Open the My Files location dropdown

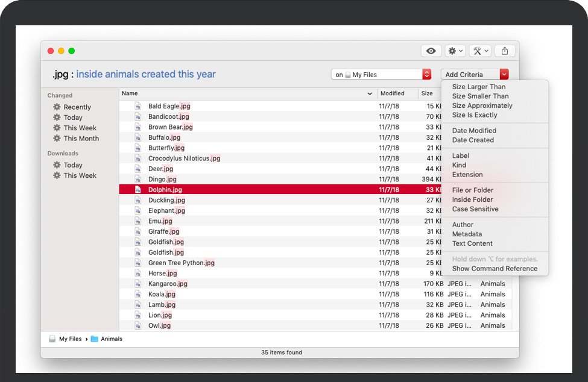426,75
